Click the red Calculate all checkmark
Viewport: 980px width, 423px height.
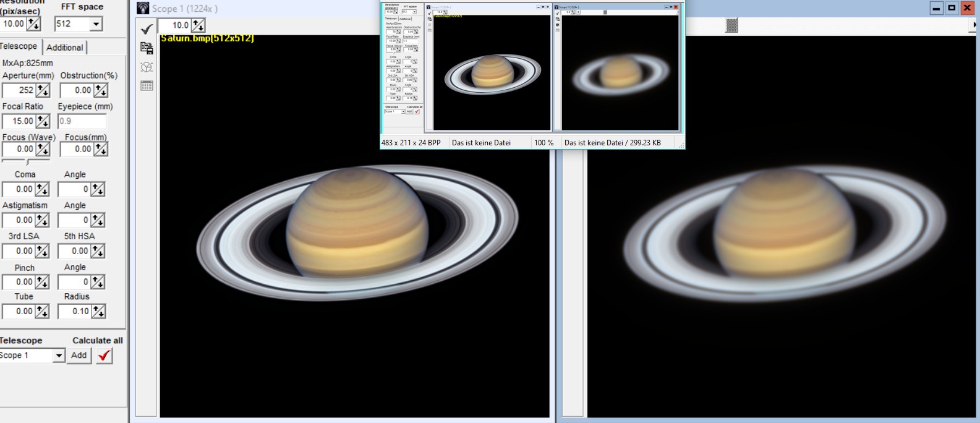104,356
